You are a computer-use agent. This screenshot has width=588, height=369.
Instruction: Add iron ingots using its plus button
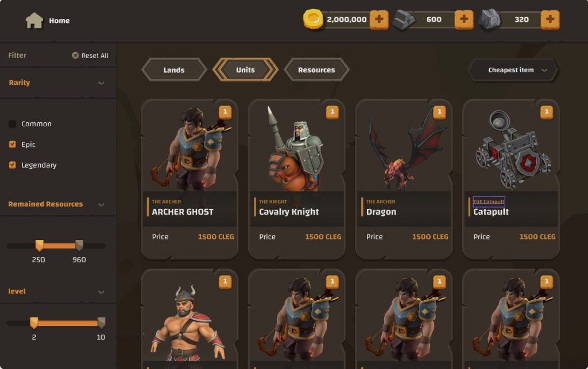(464, 20)
